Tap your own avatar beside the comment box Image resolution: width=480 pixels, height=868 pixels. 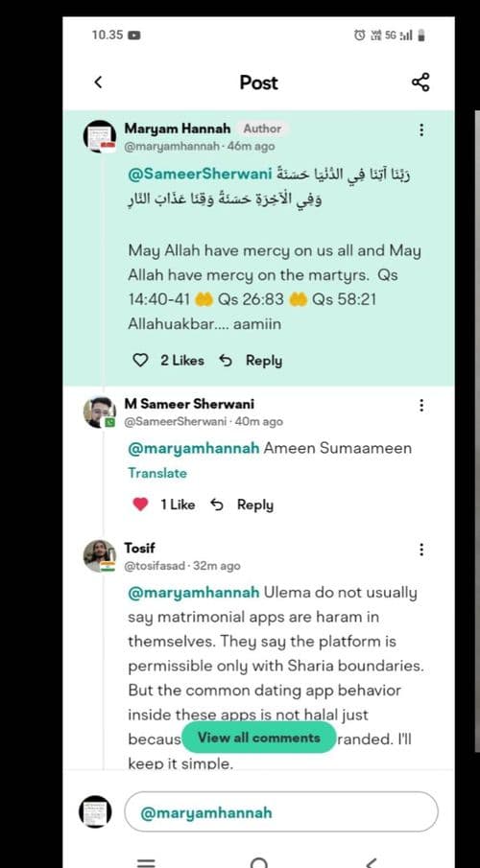(95, 812)
